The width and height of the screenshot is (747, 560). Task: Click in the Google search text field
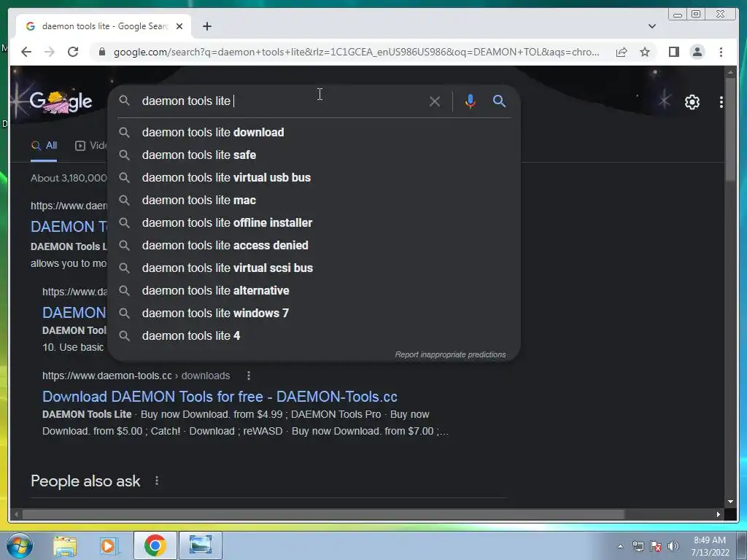pos(281,101)
